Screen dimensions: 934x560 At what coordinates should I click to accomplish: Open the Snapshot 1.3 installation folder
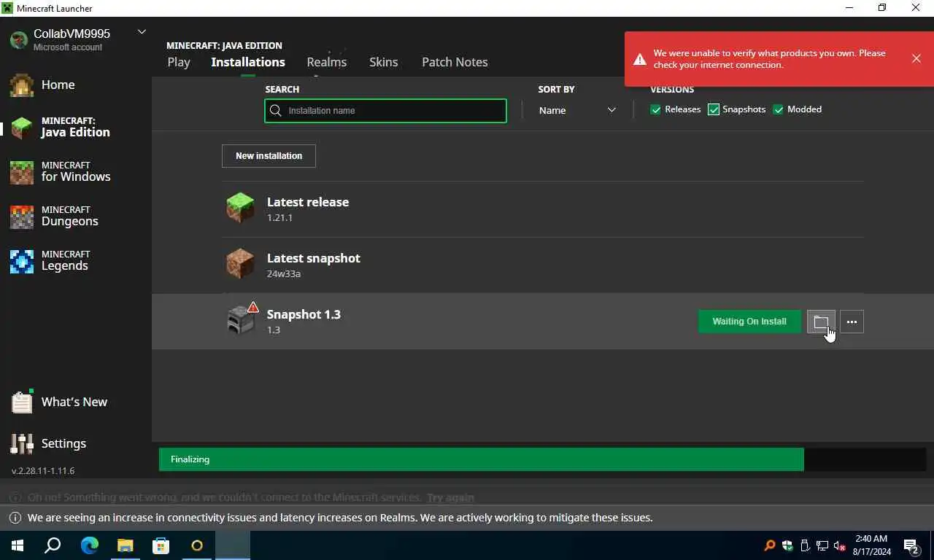pyautogui.click(x=821, y=322)
